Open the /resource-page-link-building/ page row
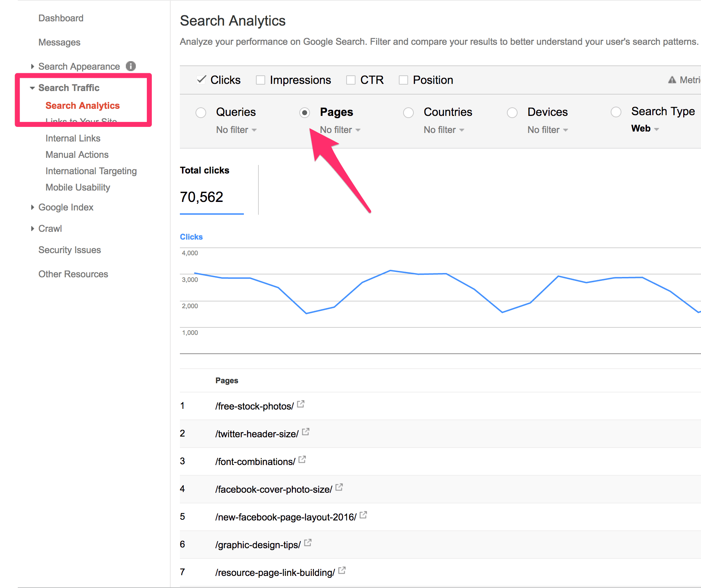Viewport: 701px width, 588px height. tap(440, 572)
